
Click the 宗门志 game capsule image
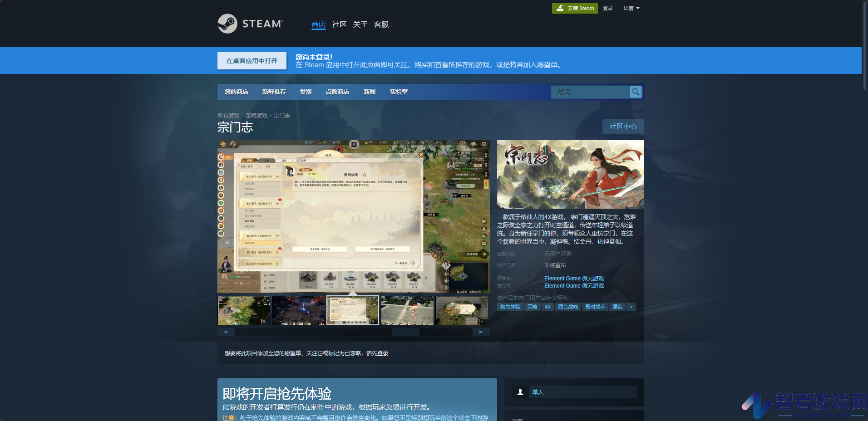(571, 175)
